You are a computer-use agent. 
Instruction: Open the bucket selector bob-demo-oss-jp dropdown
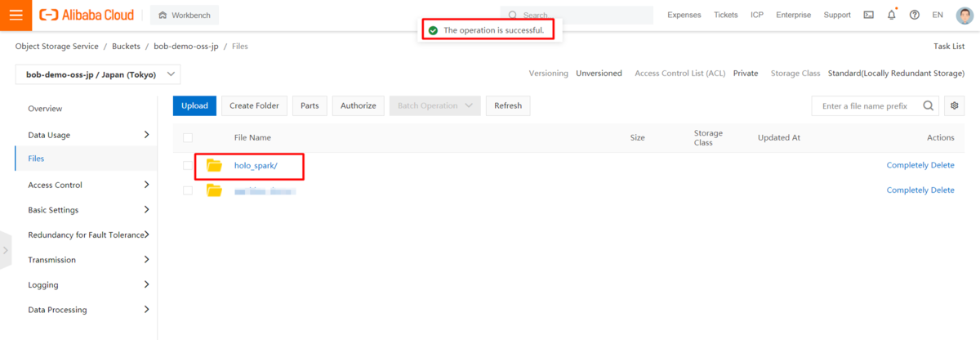point(98,74)
